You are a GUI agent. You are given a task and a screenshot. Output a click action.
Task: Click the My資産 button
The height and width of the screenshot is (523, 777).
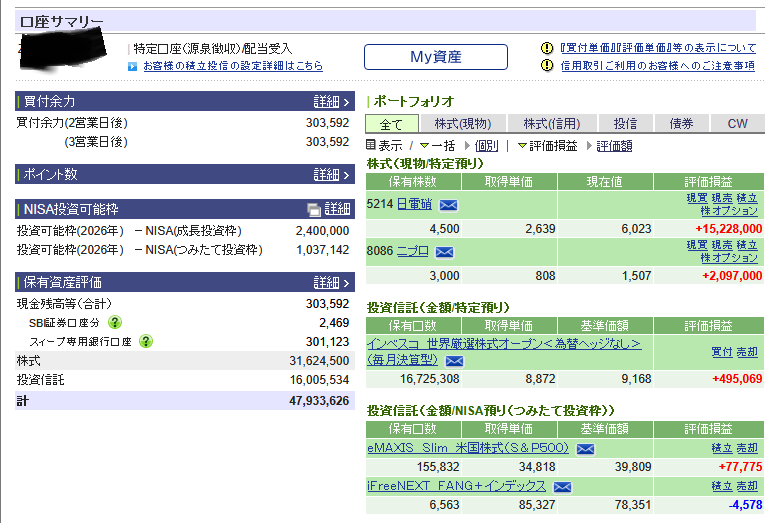pos(436,57)
